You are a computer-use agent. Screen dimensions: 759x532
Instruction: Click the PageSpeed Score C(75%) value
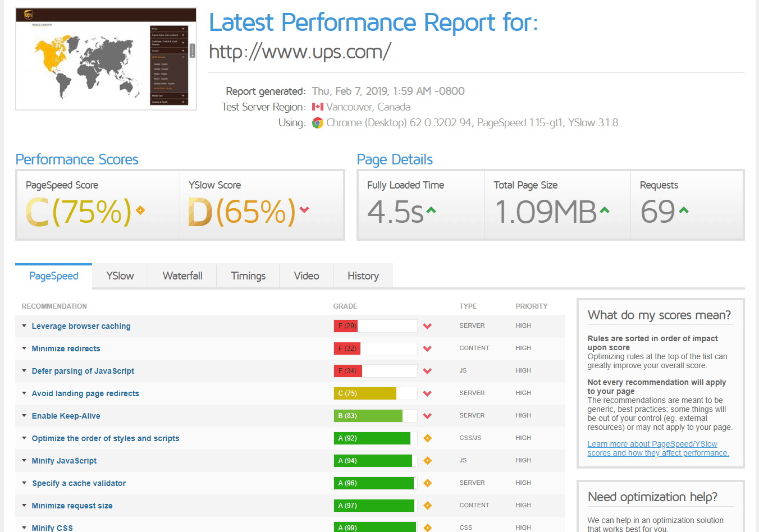(x=79, y=212)
